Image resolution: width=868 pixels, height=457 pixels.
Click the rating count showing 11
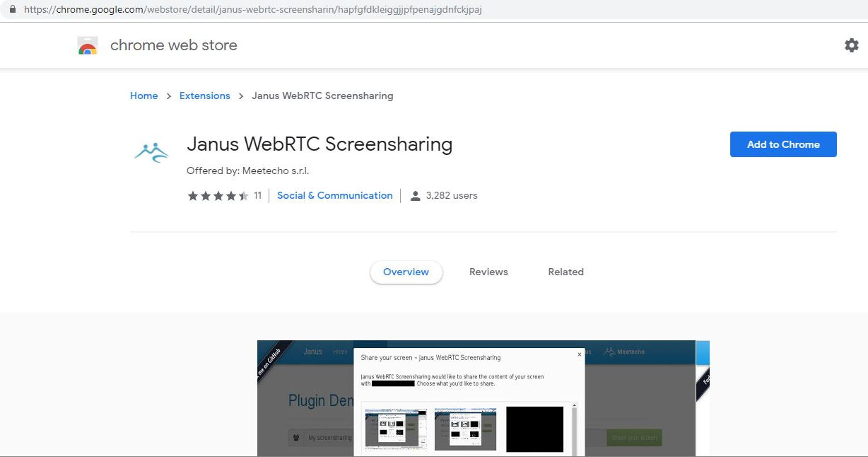[x=257, y=195]
